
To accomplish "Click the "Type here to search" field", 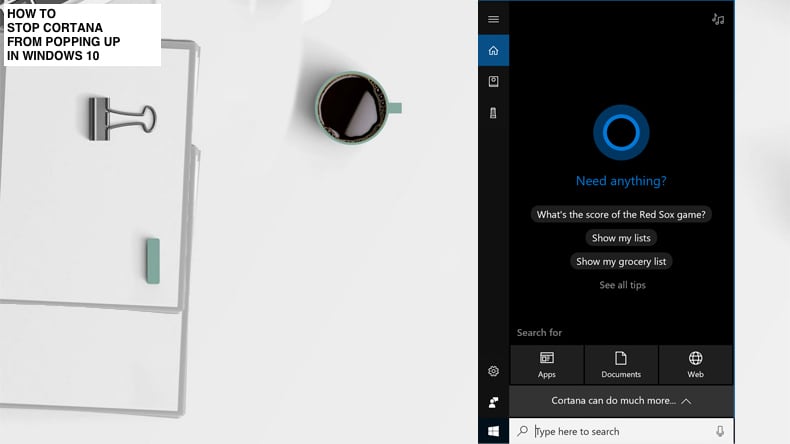I will click(x=621, y=431).
